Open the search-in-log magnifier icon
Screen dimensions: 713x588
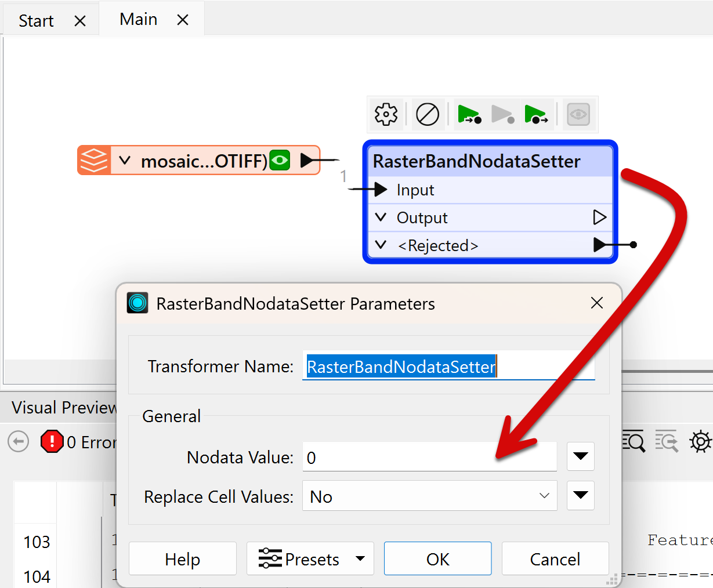(633, 442)
